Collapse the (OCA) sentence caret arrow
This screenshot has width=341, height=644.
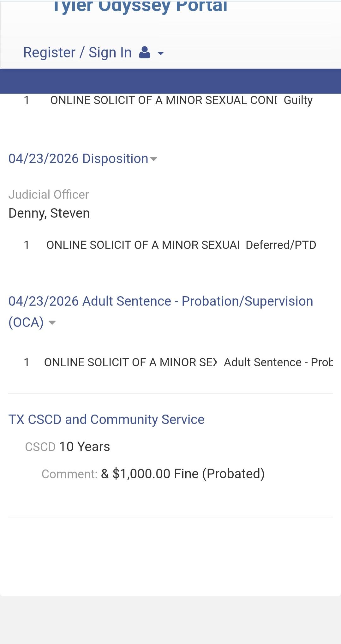tap(52, 323)
